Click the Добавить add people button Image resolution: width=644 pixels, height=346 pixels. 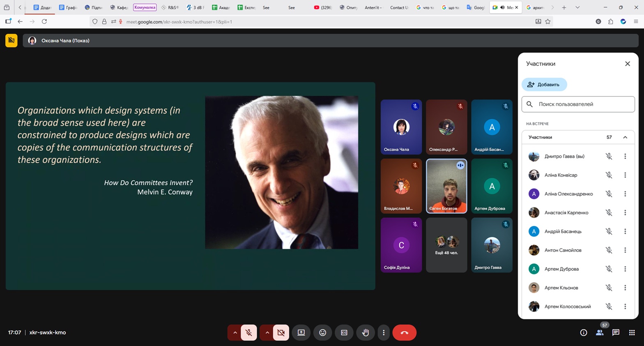[544, 85]
